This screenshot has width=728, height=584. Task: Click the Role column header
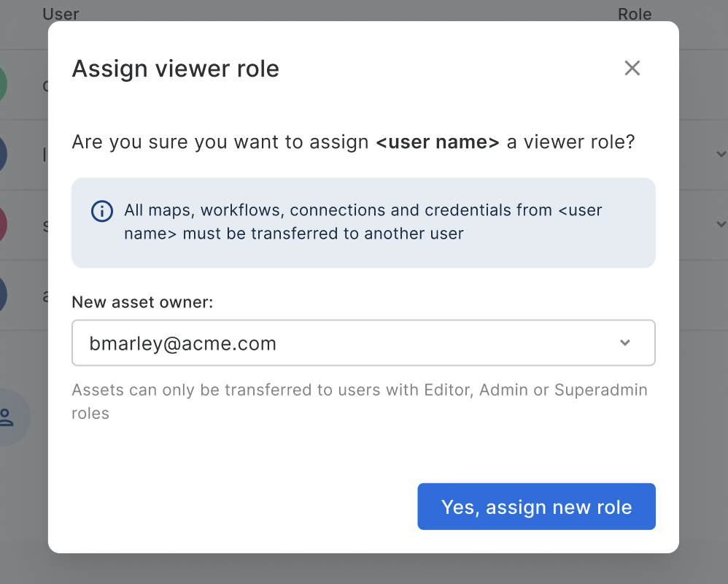coord(635,14)
